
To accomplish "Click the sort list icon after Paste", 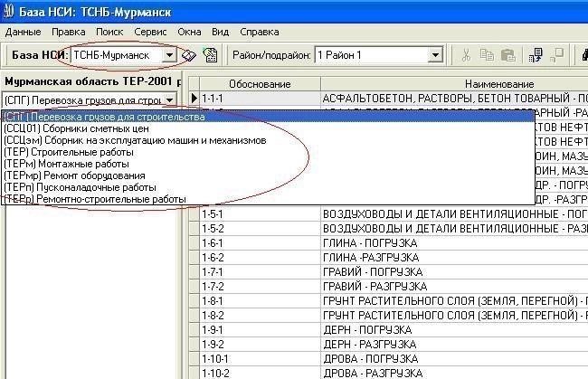I will pyautogui.click(x=536, y=55).
